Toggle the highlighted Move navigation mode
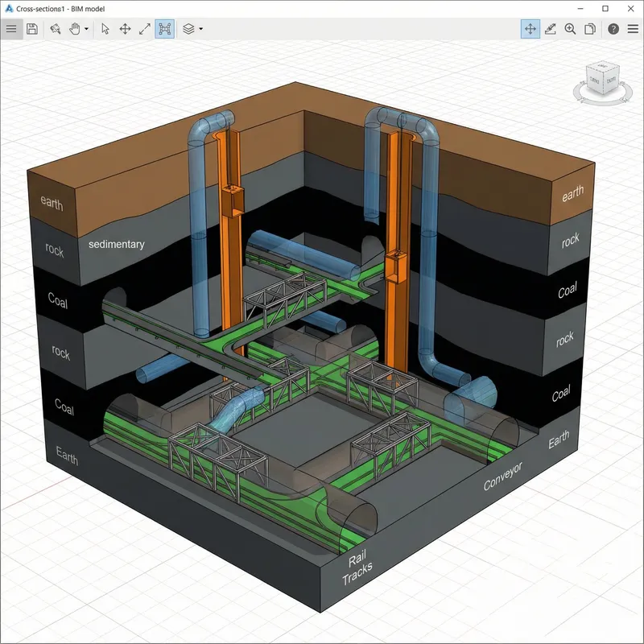 530,29
